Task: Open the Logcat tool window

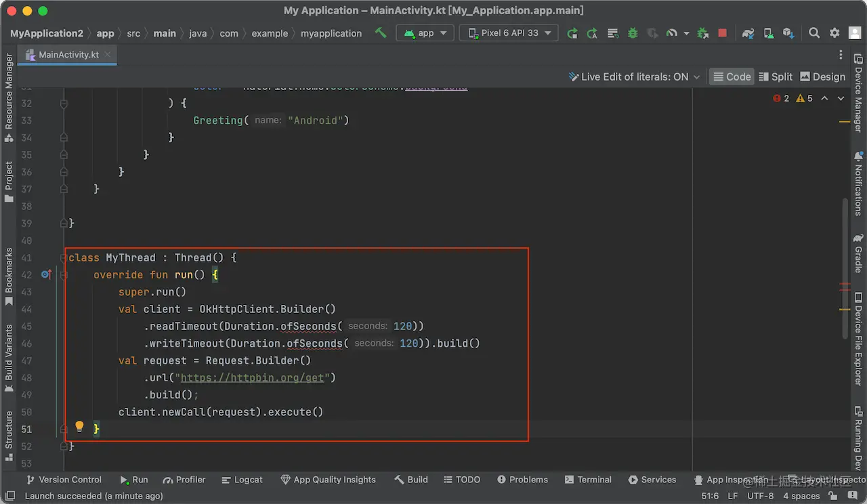Action: (x=242, y=480)
